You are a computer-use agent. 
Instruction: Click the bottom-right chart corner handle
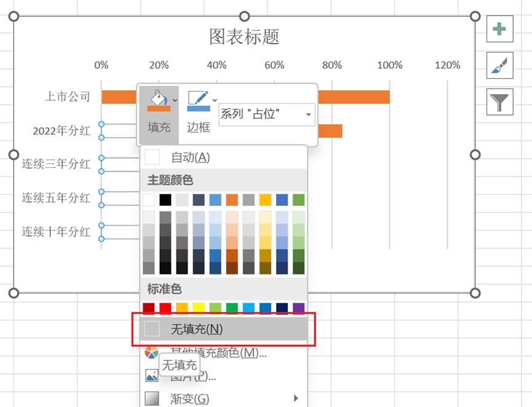[475, 293]
